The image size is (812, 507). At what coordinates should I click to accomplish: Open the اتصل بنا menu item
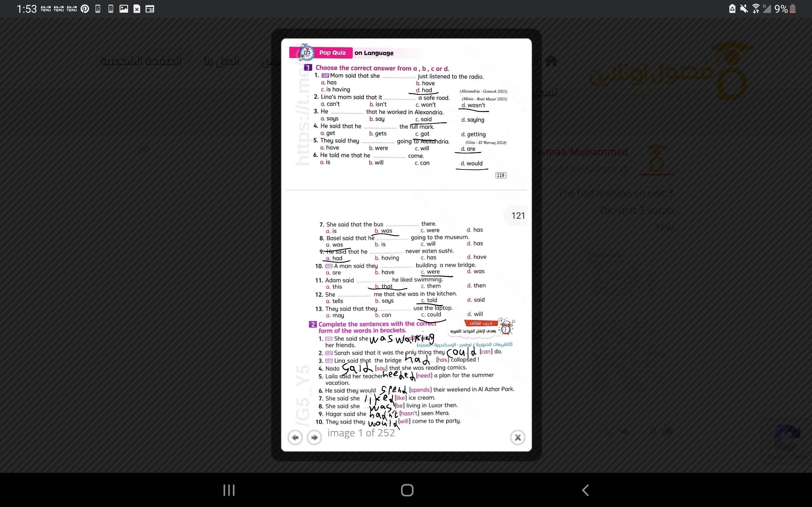(x=222, y=61)
